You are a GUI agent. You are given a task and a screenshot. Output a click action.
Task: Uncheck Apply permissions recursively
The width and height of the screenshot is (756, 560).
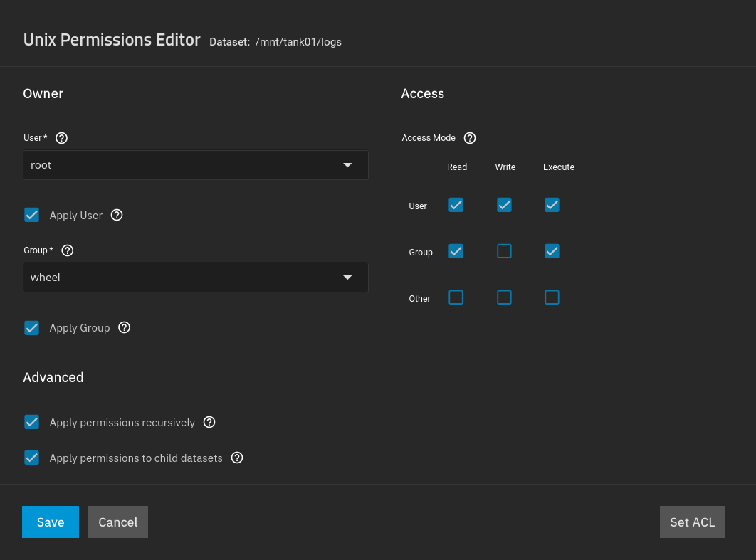[31, 422]
